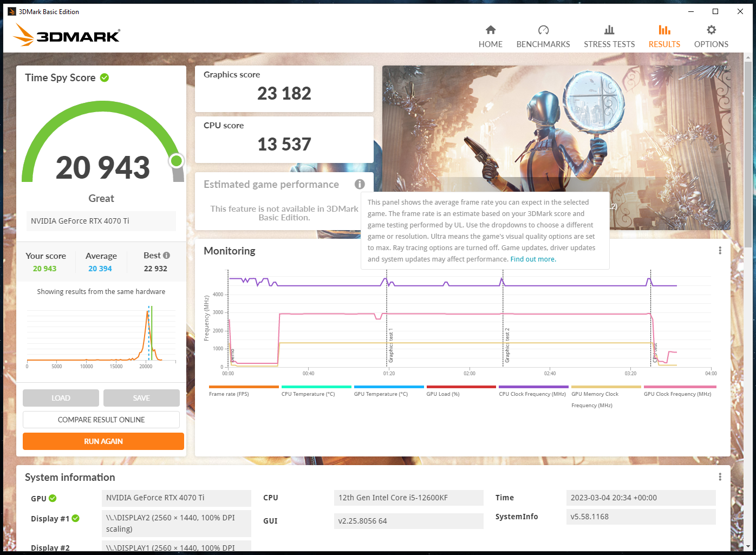
Task: Click the vertical scrollbar down arrow
Action: [748, 547]
